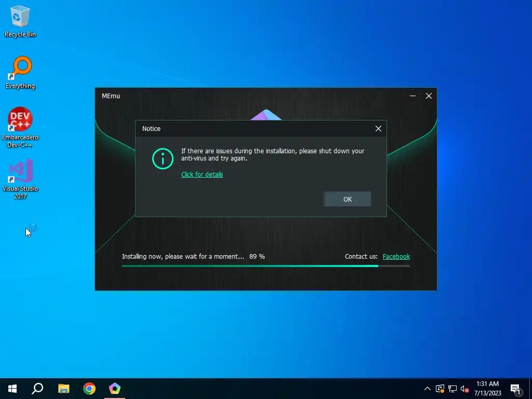This screenshot has height=399, width=532.
Task: Click the Installing now status text
Action: pos(183,257)
